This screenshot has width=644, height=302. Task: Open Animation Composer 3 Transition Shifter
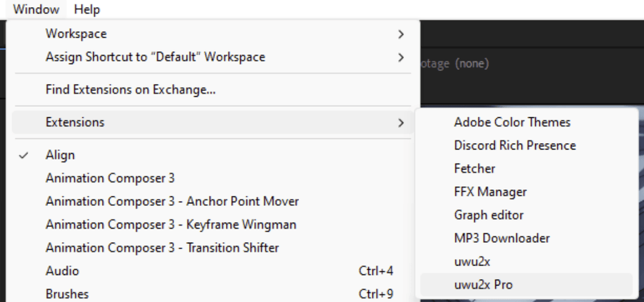(x=162, y=248)
